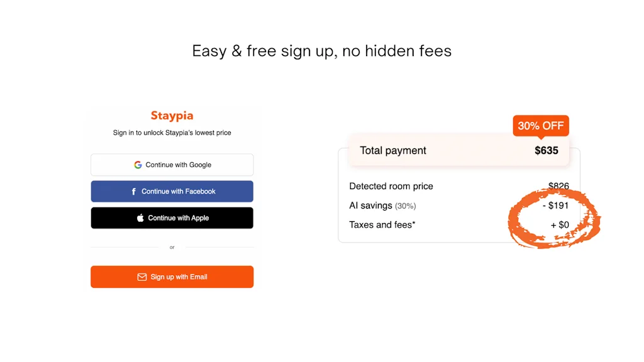Click the Google logo icon
The height and width of the screenshot is (362, 644).
(x=138, y=165)
